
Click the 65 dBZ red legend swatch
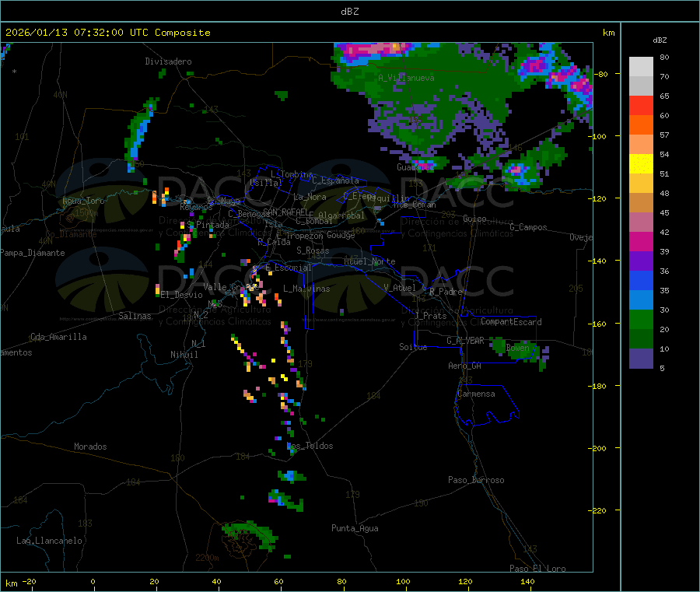pos(641,105)
